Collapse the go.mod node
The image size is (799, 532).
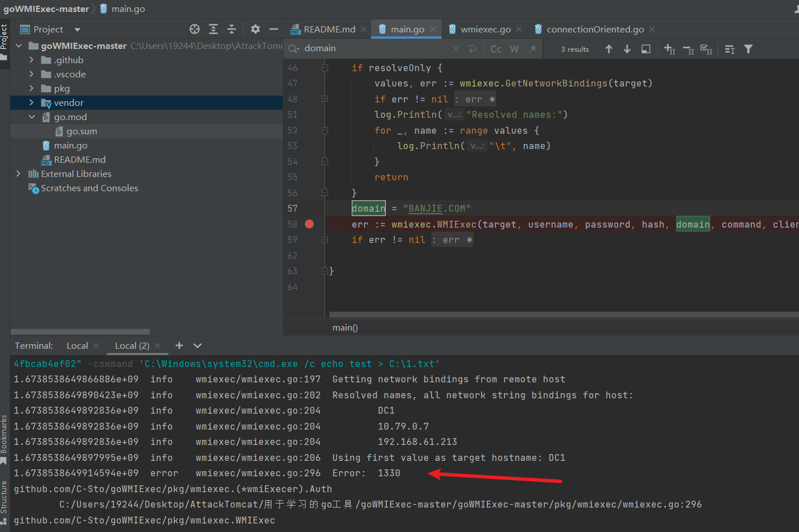tap(31, 117)
